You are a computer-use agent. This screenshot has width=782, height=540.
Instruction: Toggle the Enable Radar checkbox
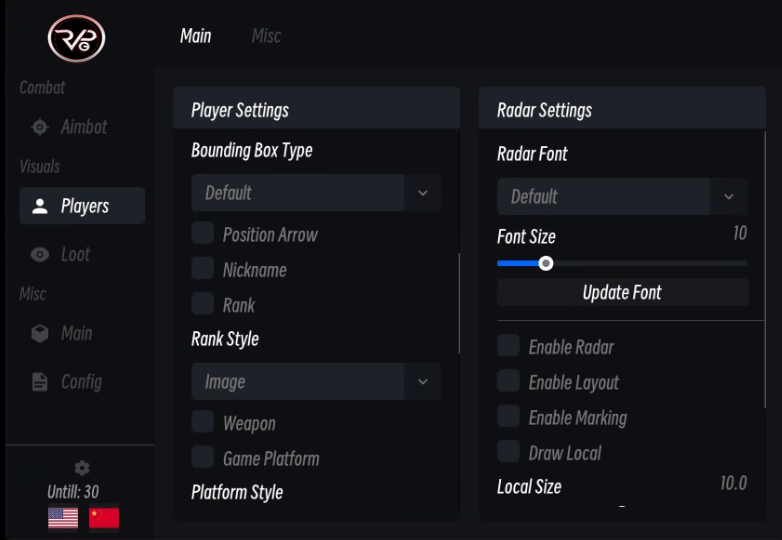pos(508,346)
